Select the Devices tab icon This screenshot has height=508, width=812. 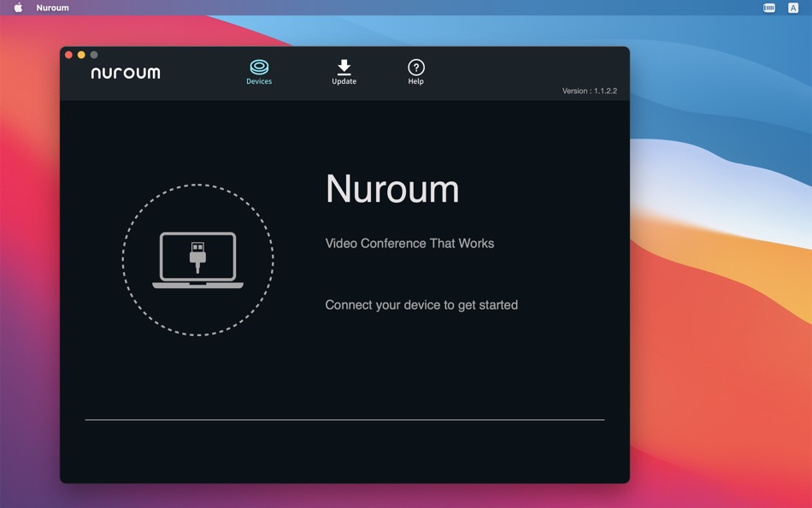click(259, 66)
